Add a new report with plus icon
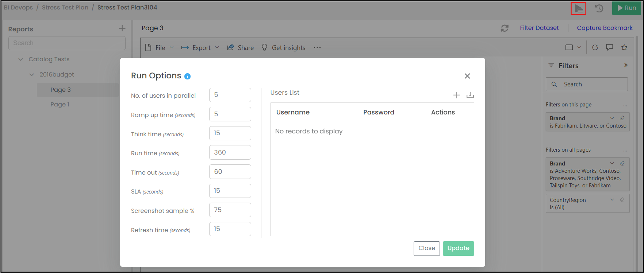The width and height of the screenshot is (644, 273). click(122, 28)
